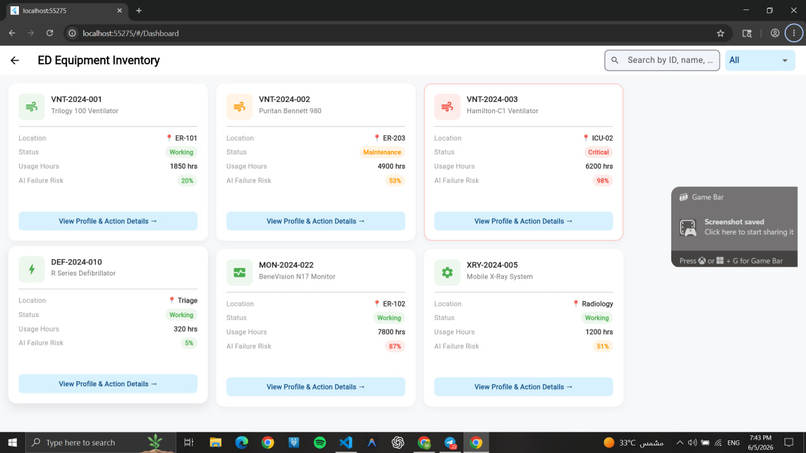806x453 pixels.
Task: View profile details for VNT-2024-001
Action: pyautogui.click(x=108, y=221)
